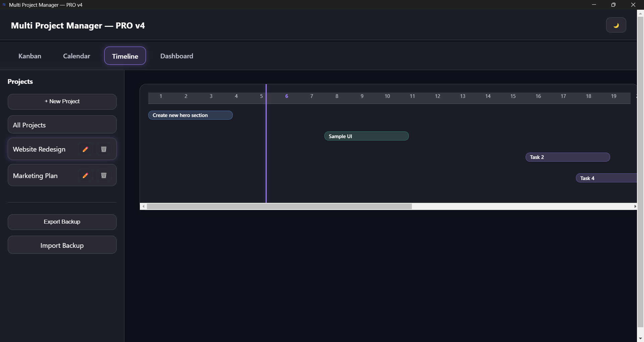Click the timeline scrollbar right arrow
This screenshot has height=342, width=644.
click(x=635, y=207)
